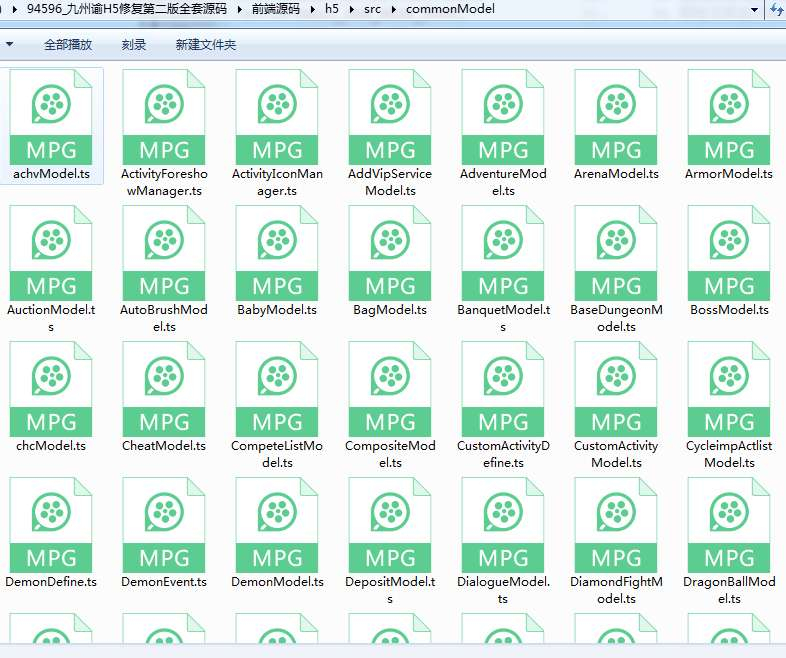786x658 pixels.
Task: Open the address bar history dropdown
Action: [754, 10]
